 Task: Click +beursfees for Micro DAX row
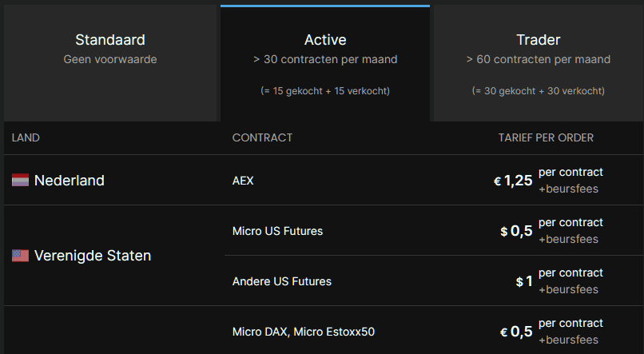pos(568,340)
